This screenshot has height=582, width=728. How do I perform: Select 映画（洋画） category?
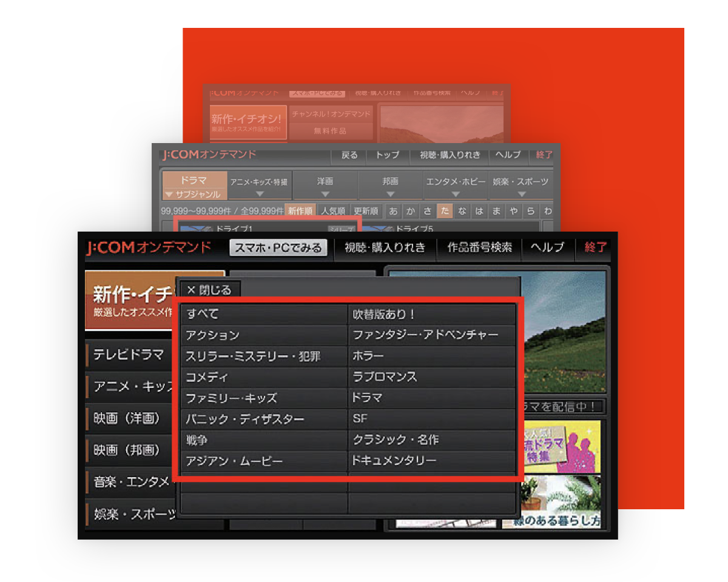[x=130, y=418]
